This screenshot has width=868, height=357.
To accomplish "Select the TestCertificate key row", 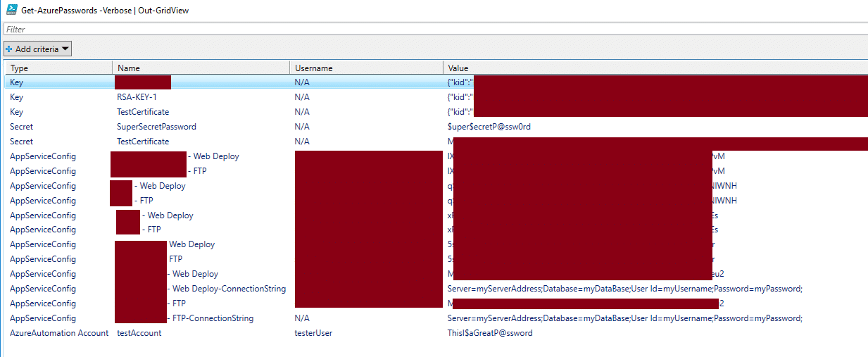I will point(143,112).
